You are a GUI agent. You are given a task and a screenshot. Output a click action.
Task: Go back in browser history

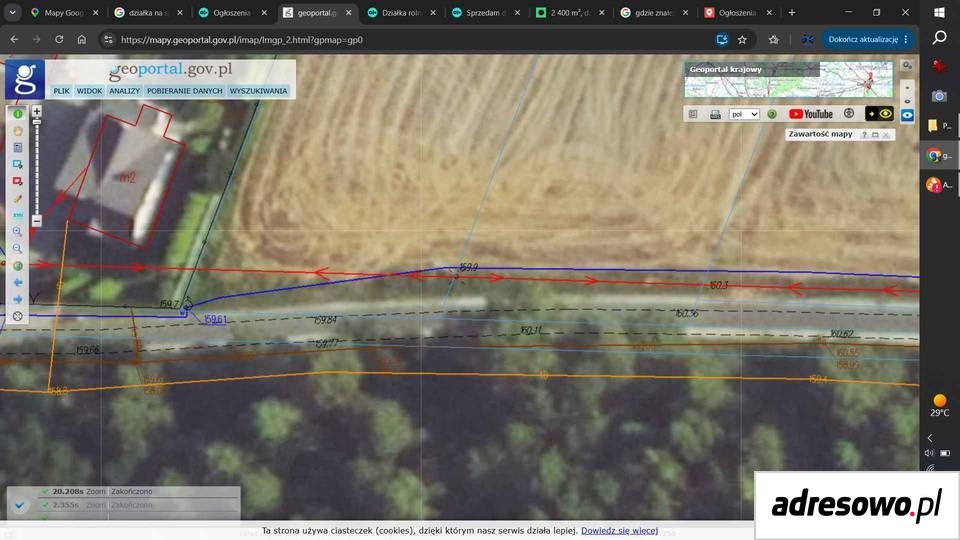click(14, 39)
